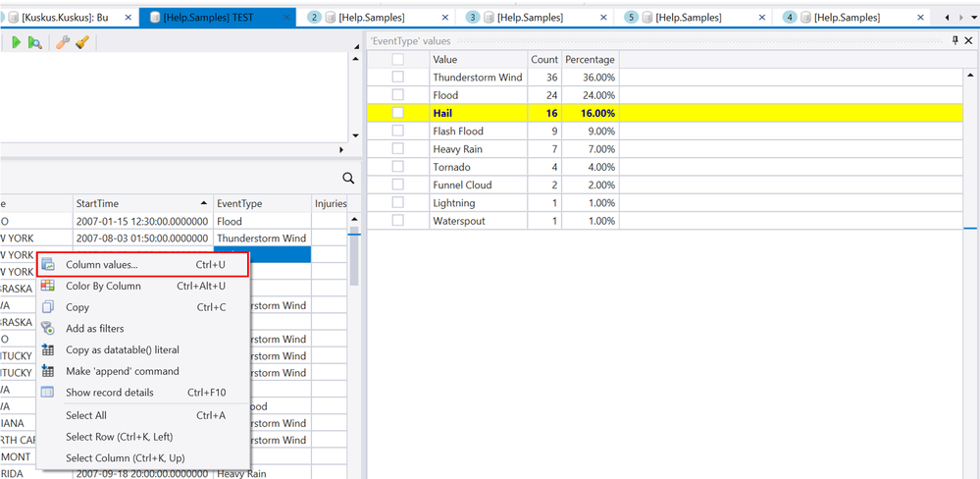The height and width of the screenshot is (479, 980).
Task: Close the Help.Samples tab numbered 5
Action: (x=762, y=18)
